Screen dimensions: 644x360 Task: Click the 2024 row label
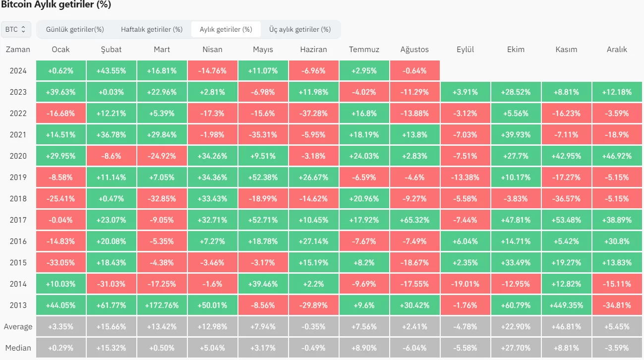[18, 71]
